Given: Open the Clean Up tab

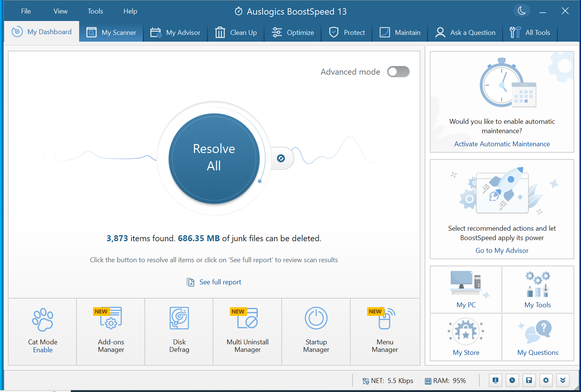Looking at the screenshot, I should [x=236, y=33].
